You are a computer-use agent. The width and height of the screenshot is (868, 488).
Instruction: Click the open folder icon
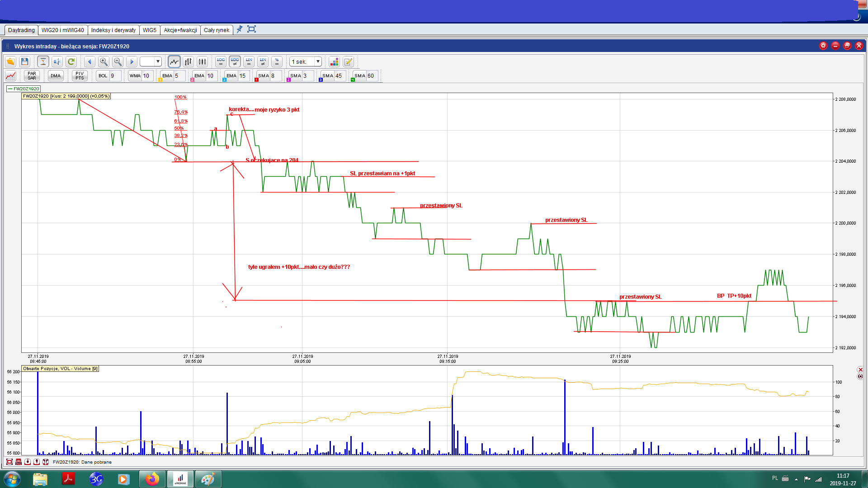click(x=10, y=61)
